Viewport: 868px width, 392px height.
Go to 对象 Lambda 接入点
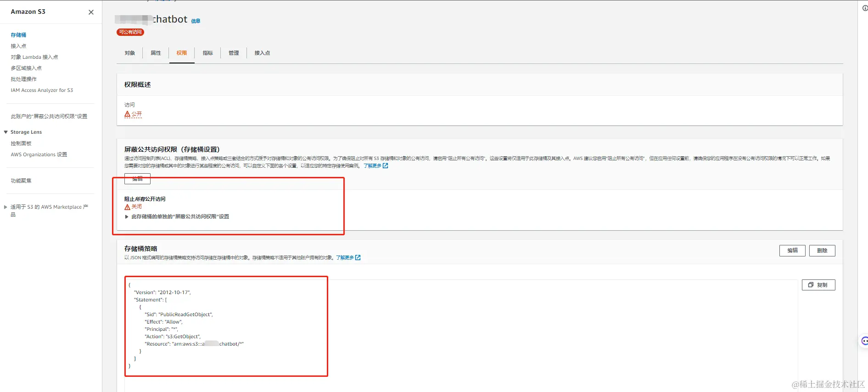click(34, 57)
